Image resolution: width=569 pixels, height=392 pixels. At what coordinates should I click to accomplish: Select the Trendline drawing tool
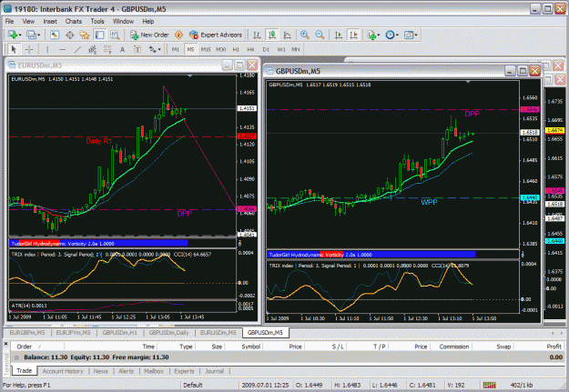(x=77, y=49)
